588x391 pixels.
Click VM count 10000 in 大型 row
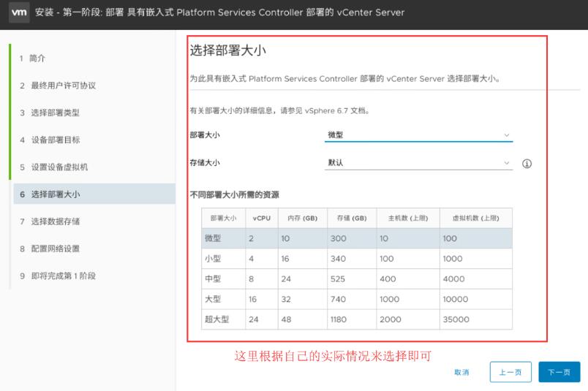coord(455,299)
